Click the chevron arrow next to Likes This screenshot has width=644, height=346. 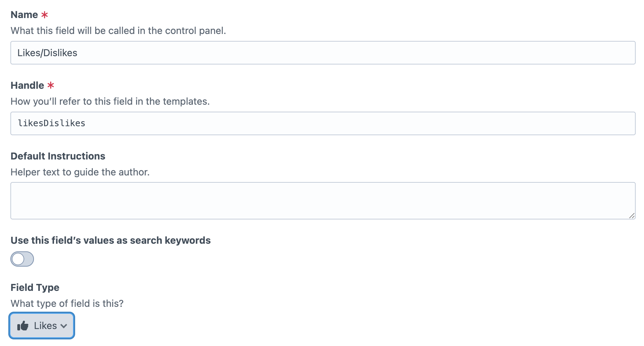point(64,326)
